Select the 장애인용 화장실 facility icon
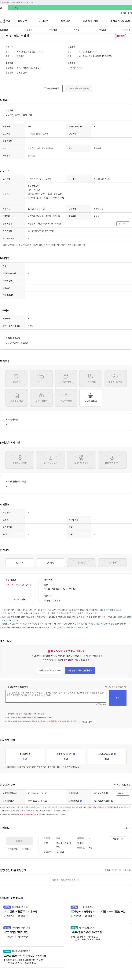Viewport: 132px width, 980px height. pos(81,460)
